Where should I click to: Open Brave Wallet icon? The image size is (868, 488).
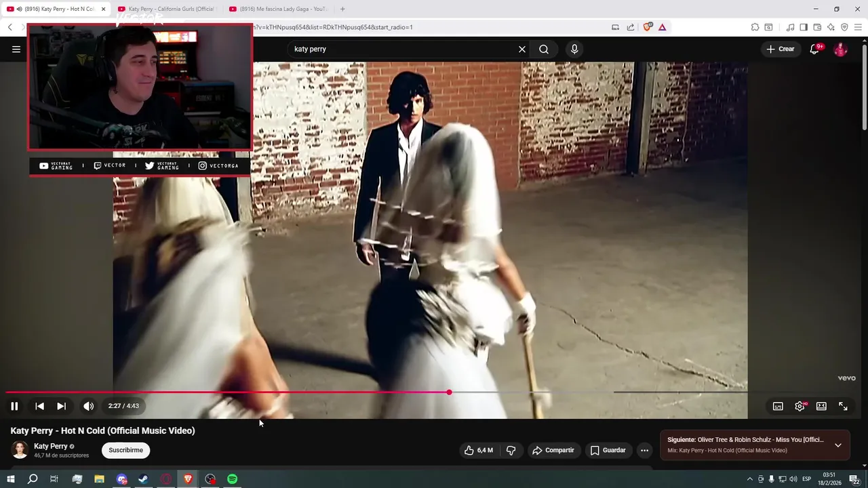pyautogui.click(x=817, y=27)
